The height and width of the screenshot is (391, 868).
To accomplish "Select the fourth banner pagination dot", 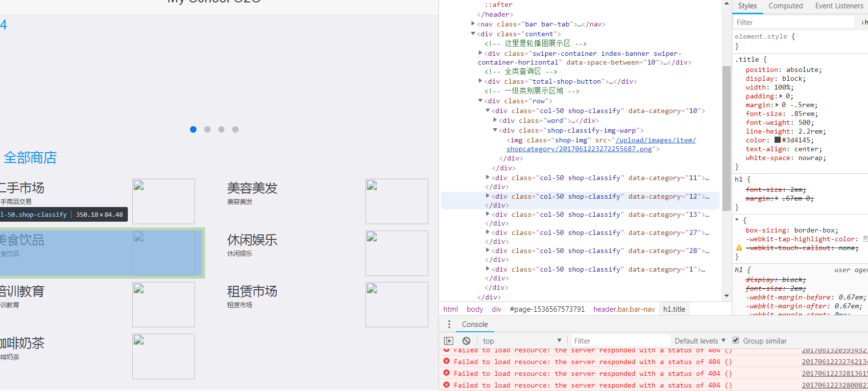I will (236, 129).
